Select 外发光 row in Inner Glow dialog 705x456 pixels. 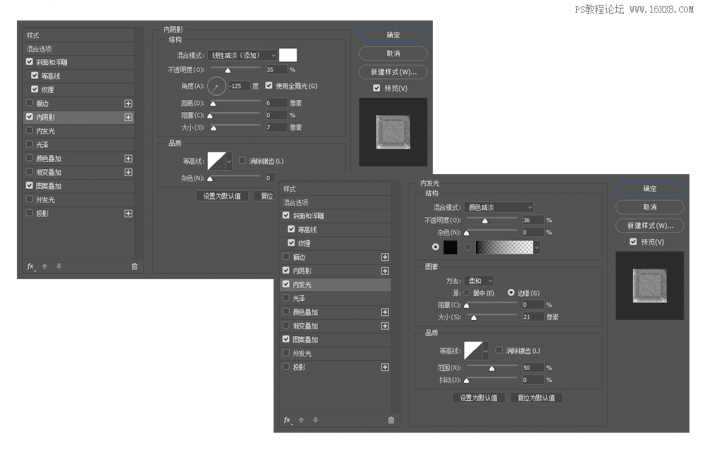pos(335,353)
